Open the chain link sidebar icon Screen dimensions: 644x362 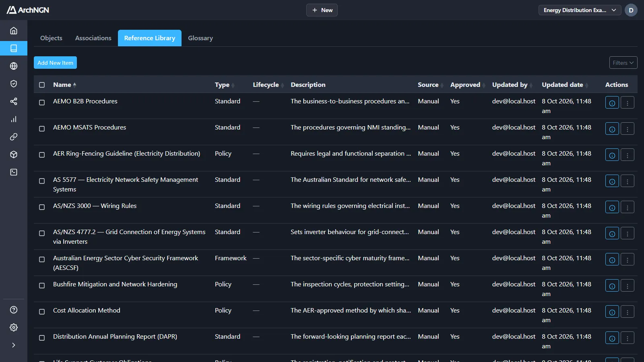pyautogui.click(x=14, y=137)
